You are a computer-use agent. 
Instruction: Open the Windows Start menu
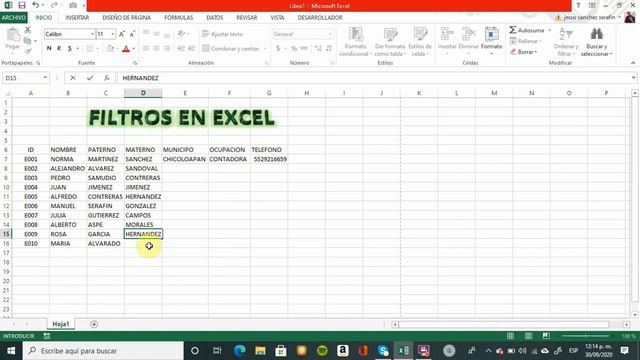pos(11,351)
